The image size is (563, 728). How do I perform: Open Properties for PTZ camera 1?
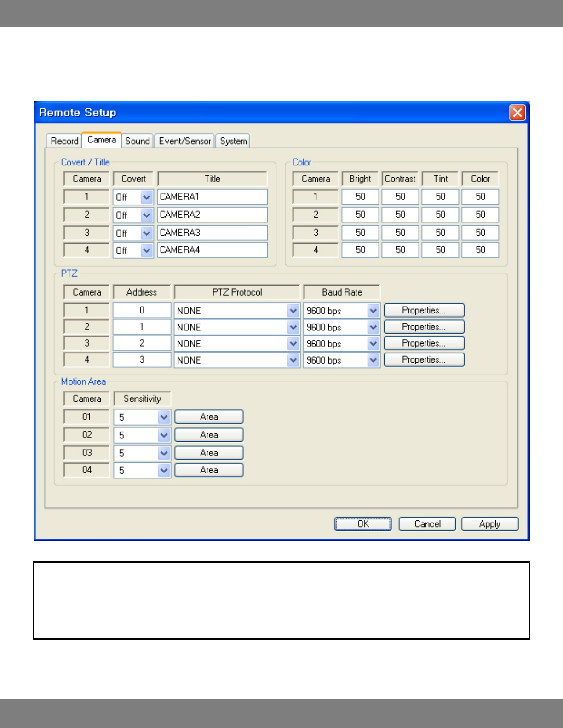coord(424,310)
